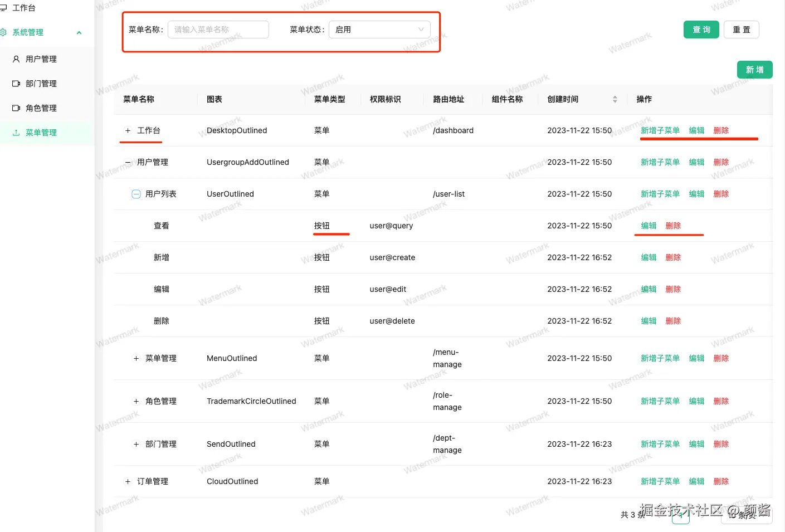Click 新增子菜单 in the 用户管理 row
The image size is (785, 532).
point(660,162)
